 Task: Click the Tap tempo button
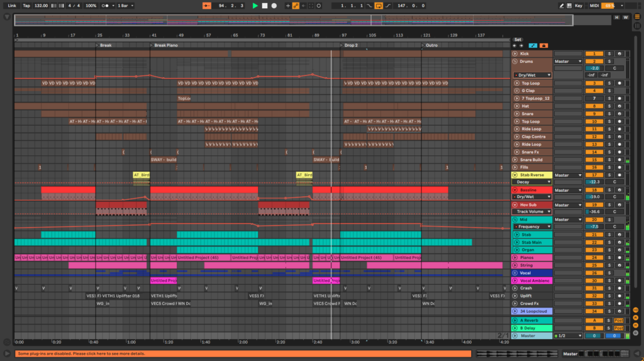pos(26,6)
